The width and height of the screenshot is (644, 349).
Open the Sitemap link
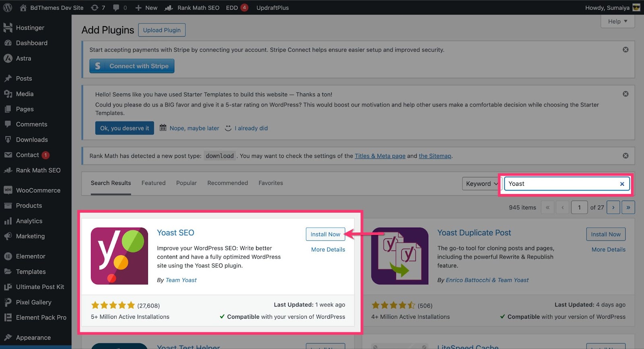(435, 156)
